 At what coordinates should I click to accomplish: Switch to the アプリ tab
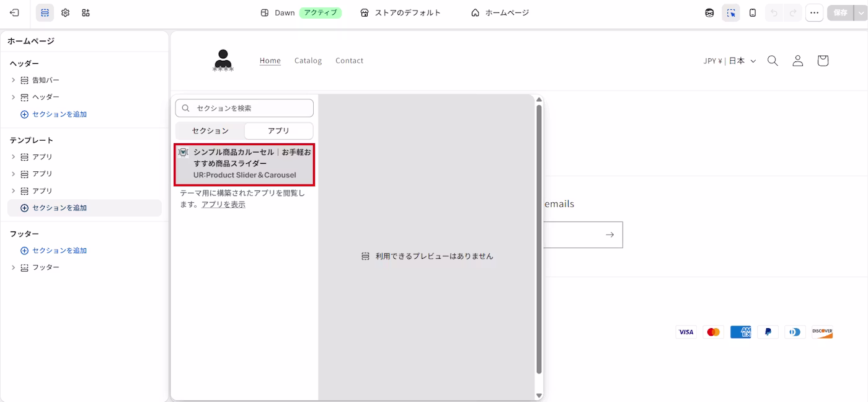tap(278, 131)
